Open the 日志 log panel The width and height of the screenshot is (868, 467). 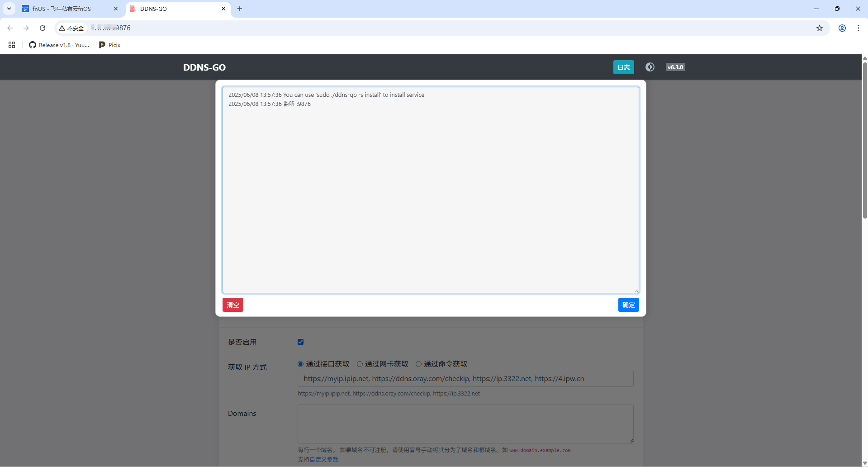pos(623,67)
